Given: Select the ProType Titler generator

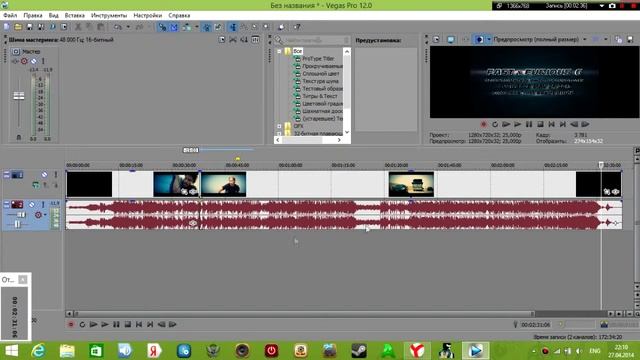Looking at the screenshot, I should [318, 59].
